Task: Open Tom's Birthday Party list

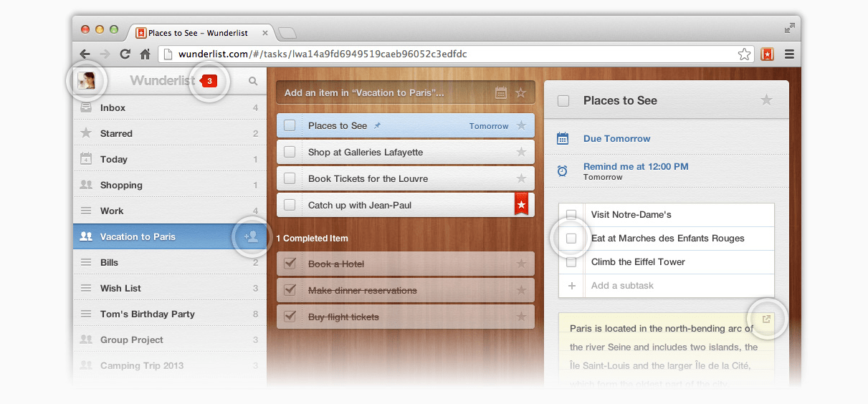Action: (x=170, y=314)
